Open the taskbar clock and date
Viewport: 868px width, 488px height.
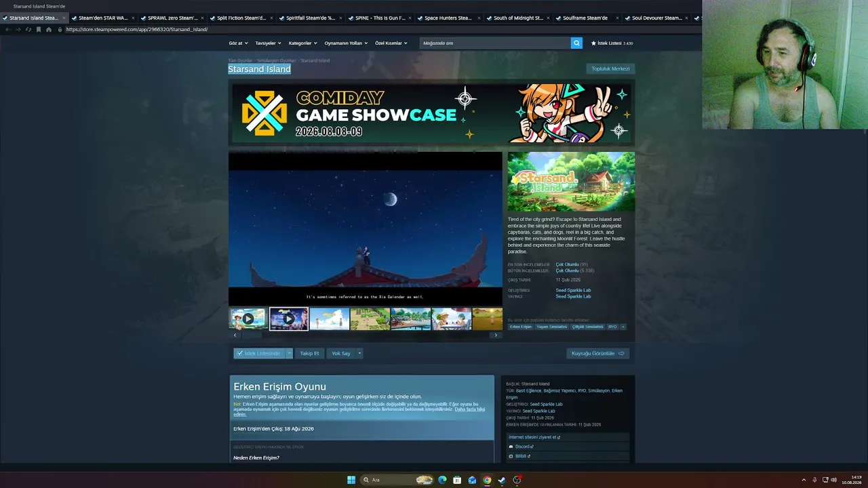(852, 480)
